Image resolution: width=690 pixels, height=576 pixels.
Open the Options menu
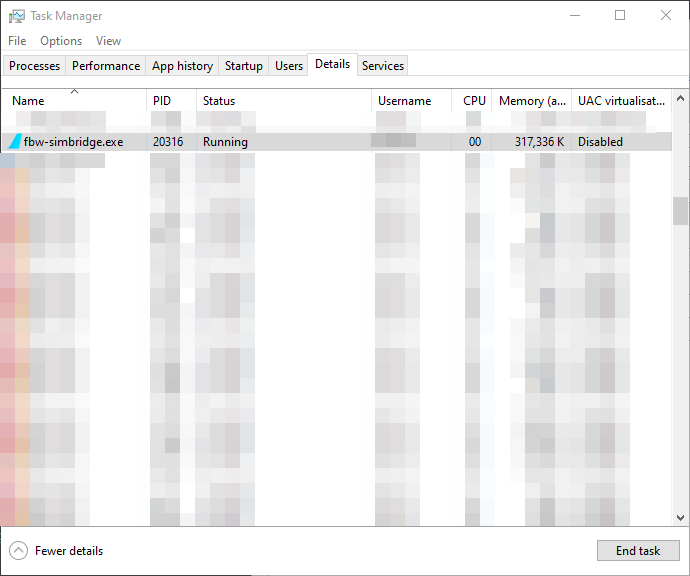coord(61,41)
